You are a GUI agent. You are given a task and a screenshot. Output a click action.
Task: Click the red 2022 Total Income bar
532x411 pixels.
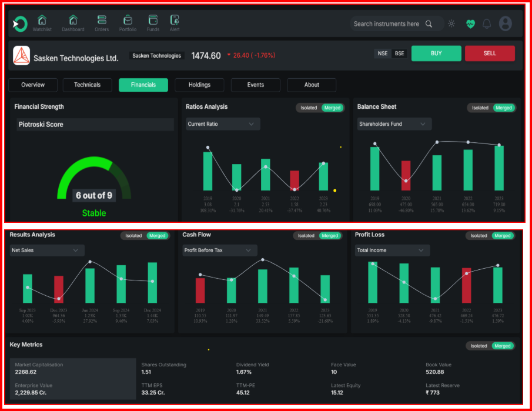467,285
